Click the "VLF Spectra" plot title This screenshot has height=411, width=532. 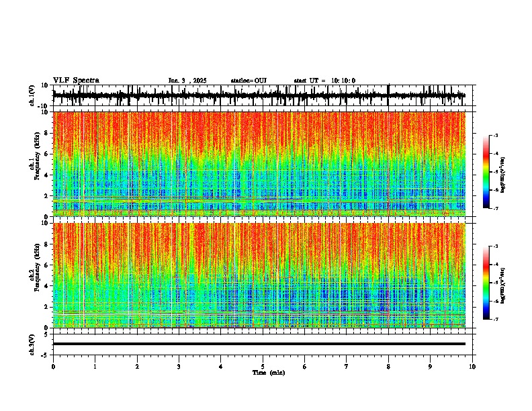(x=76, y=81)
